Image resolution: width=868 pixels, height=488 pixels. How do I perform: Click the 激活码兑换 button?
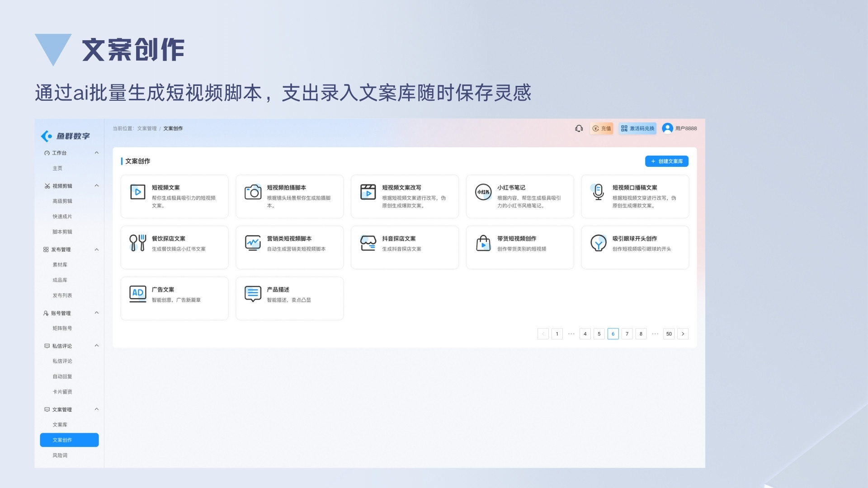pos(637,128)
